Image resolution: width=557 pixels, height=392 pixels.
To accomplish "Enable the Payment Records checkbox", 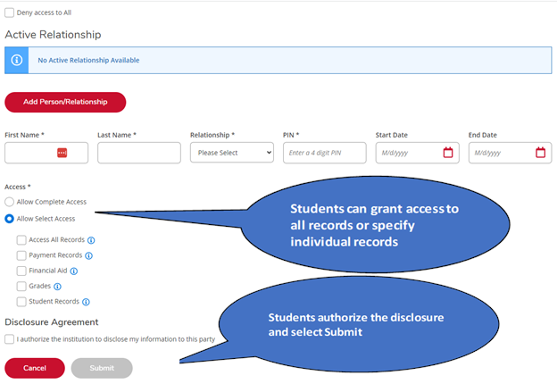I will click(x=21, y=255).
